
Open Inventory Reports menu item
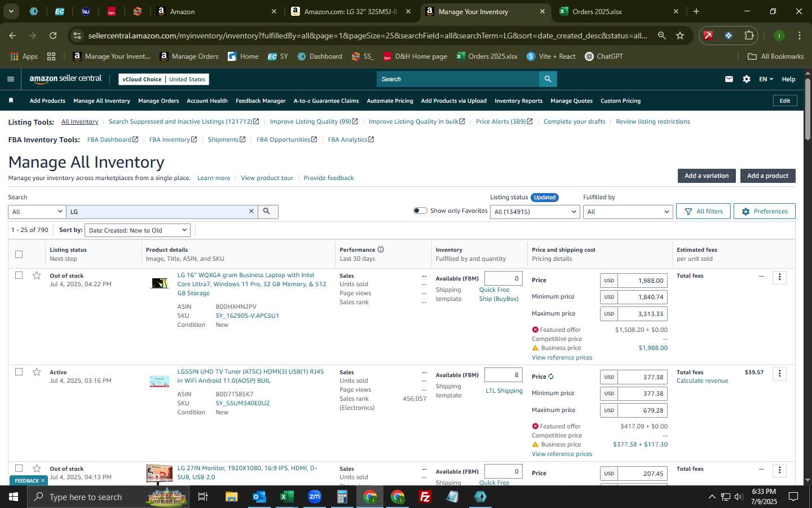518,100
